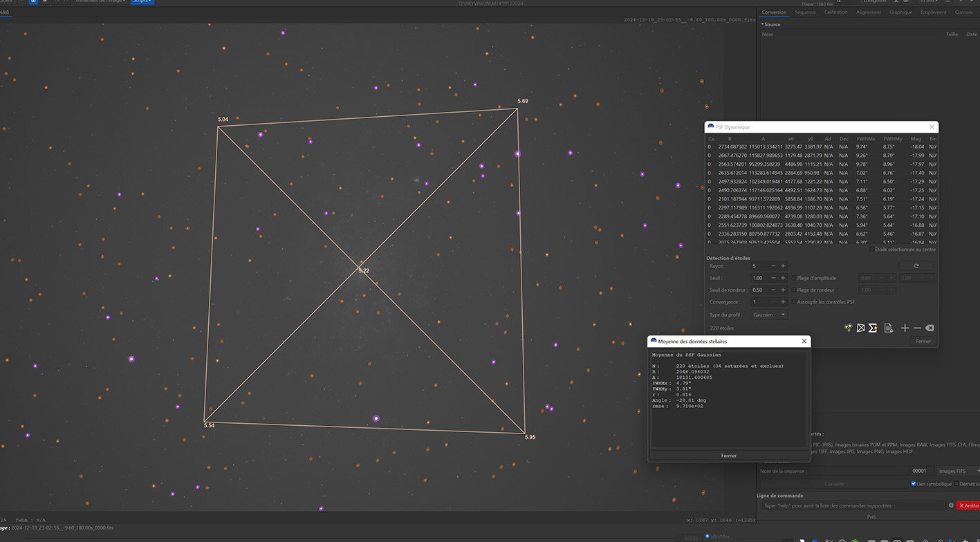Switch to the Conversion tab
The image size is (980, 542).
774,12
